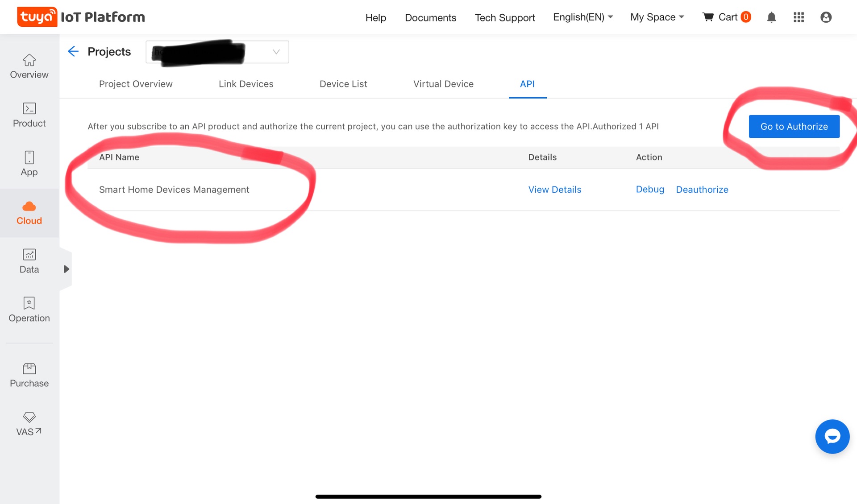Screen dimensions: 857x504
Task: Open the user account profile icon
Action: click(x=826, y=17)
